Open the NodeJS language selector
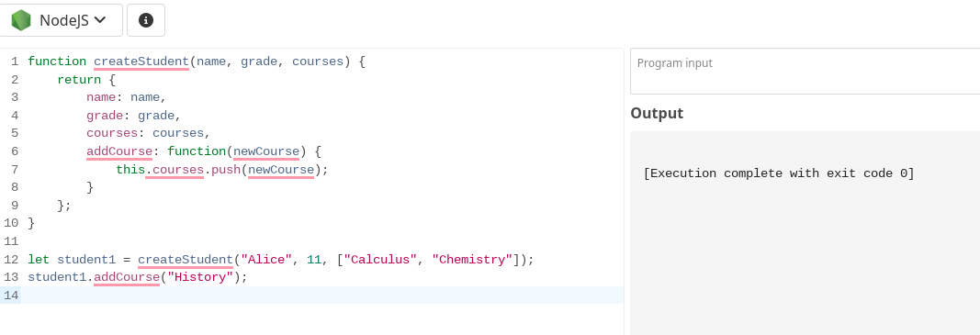This screenshot has height=335, width=980. [x=62, y=20]
